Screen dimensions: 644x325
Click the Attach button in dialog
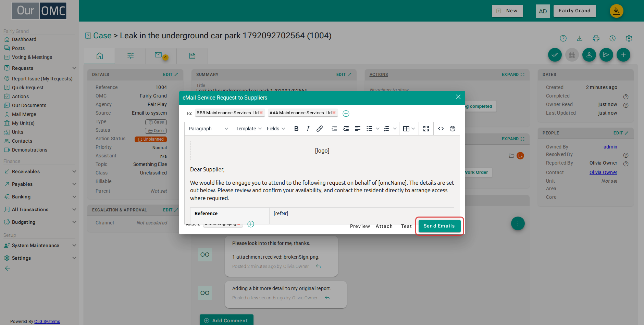tap(384, 226)
